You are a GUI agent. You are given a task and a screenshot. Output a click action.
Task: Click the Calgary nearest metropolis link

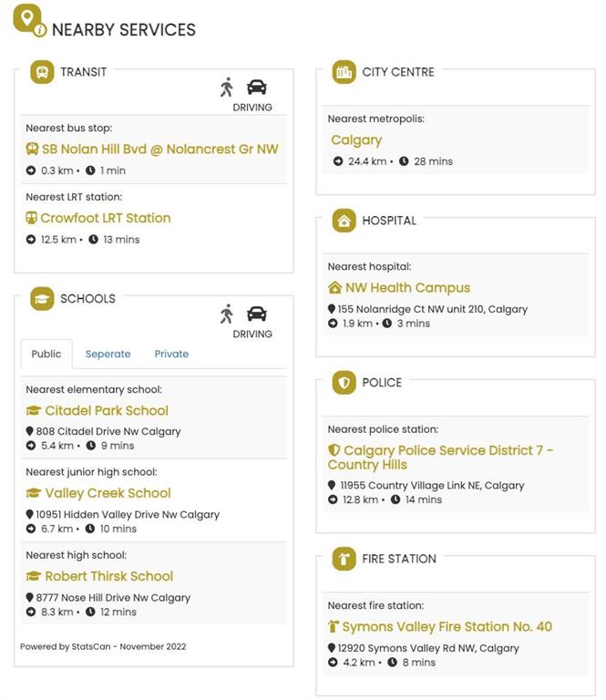point(356,140)
